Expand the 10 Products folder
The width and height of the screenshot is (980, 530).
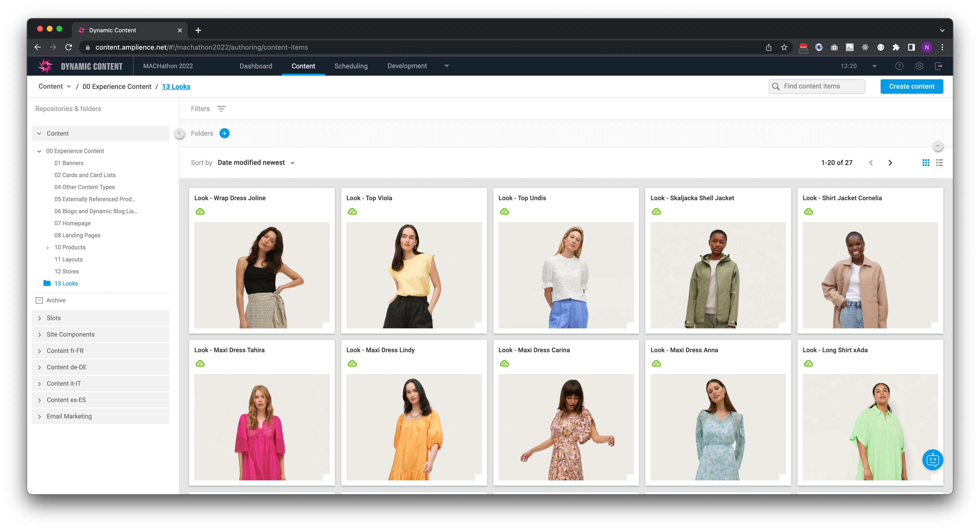click(x=47, y=247)
